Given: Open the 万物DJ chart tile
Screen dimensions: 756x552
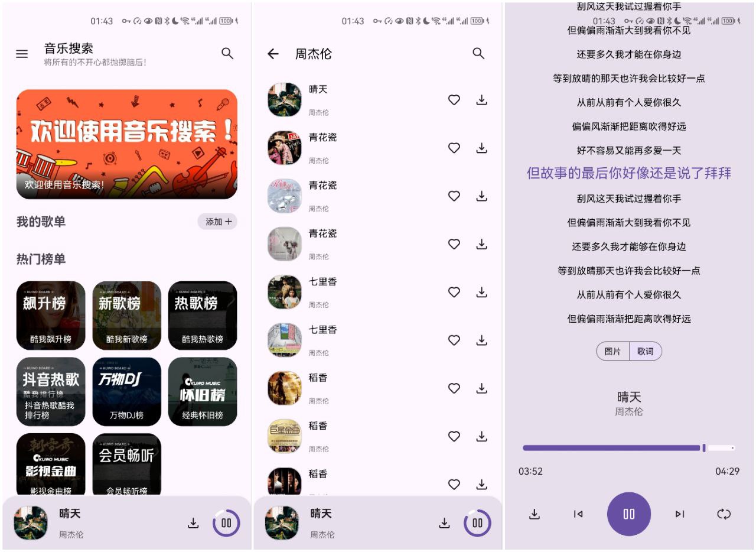Looking at the screenshot, I should click(127, 392).
